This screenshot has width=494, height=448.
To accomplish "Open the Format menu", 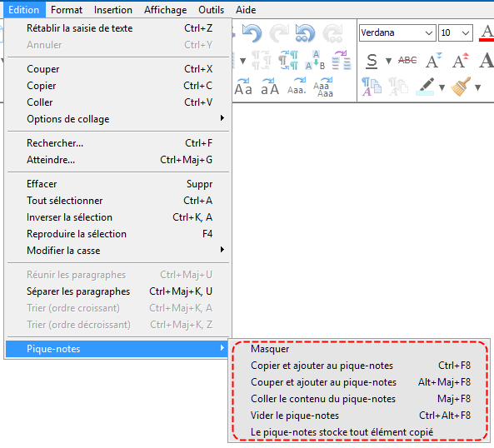I will point(67,10).
